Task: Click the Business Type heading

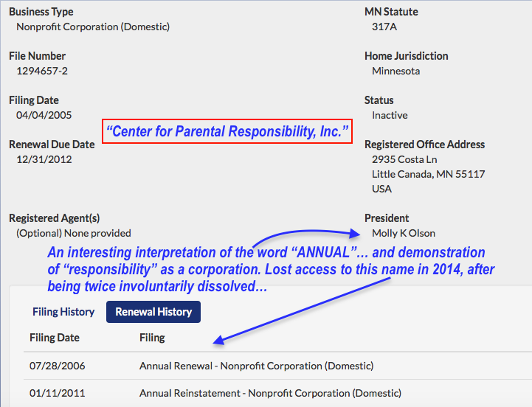Action: coord(41,12)
